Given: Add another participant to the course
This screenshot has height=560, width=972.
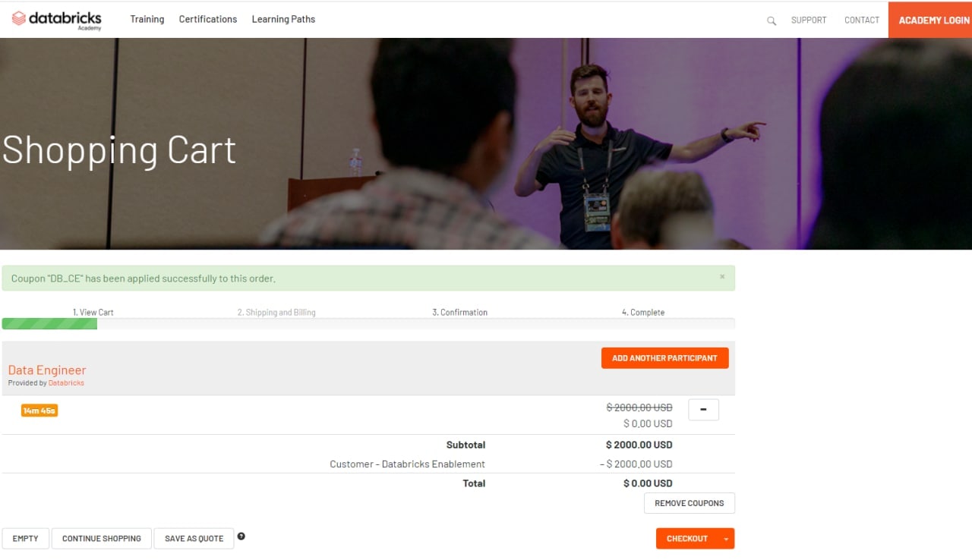Looking at the screenshot, I should [665, 358].
